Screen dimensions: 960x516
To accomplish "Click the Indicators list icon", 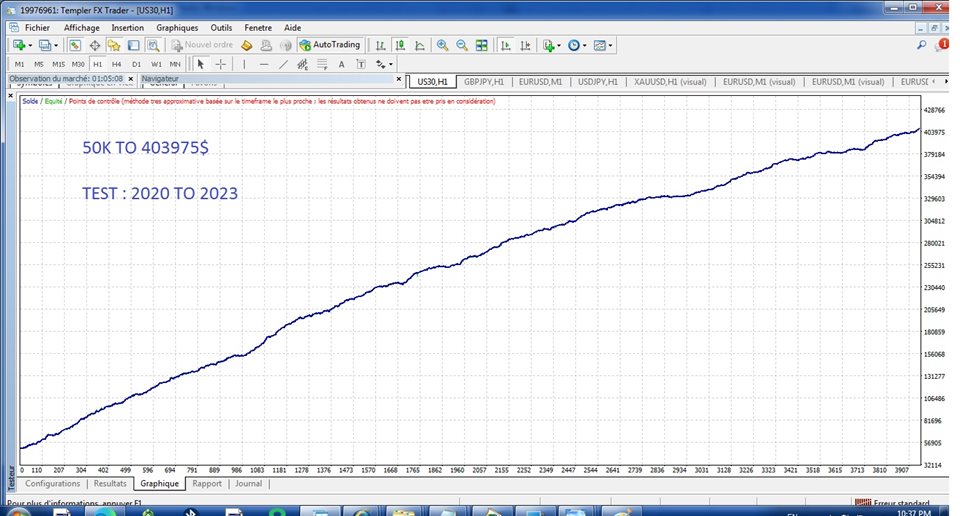I will 548,45.
